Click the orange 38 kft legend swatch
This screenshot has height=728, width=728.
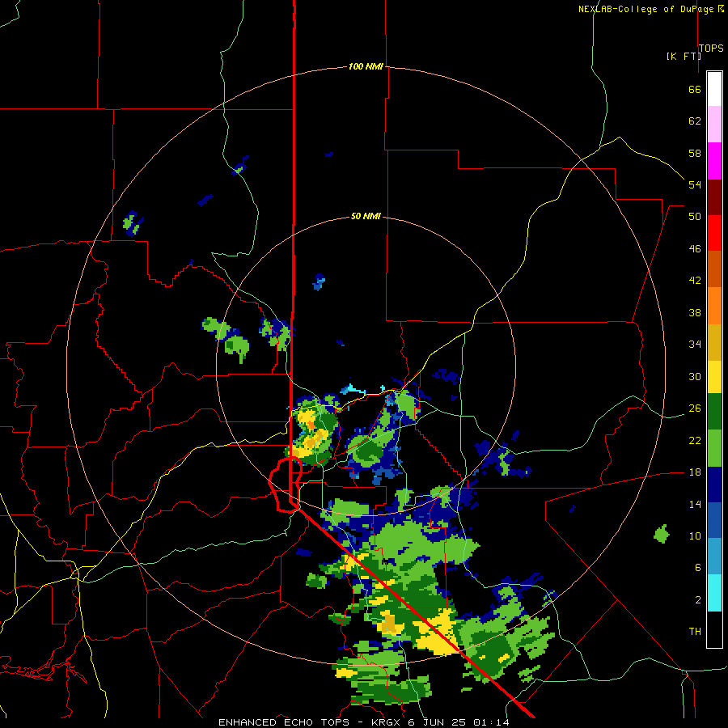[714, 306]
